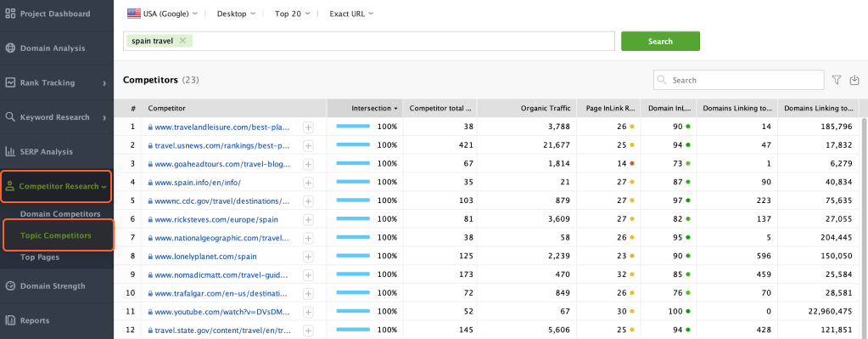Click the value 596 in lonelyplanet row
The height and width of the screenshot is (339, 868).
click(x=765, y=257)
